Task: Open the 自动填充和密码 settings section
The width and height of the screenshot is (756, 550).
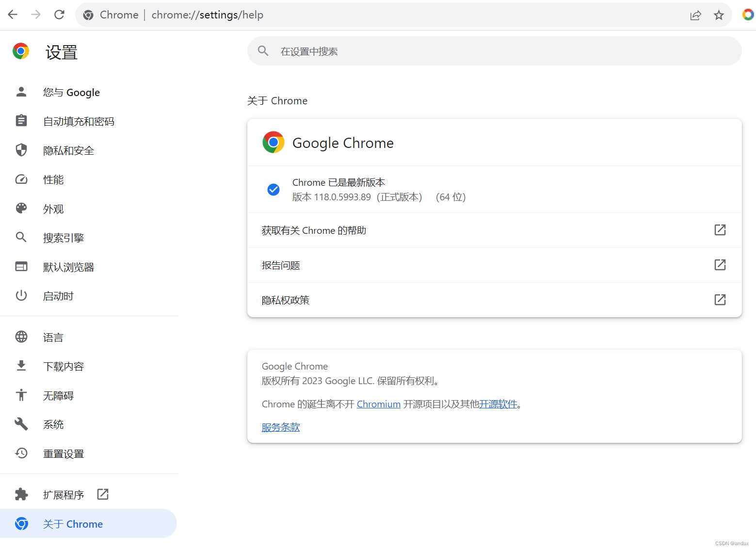Action: tap(89, 121)
